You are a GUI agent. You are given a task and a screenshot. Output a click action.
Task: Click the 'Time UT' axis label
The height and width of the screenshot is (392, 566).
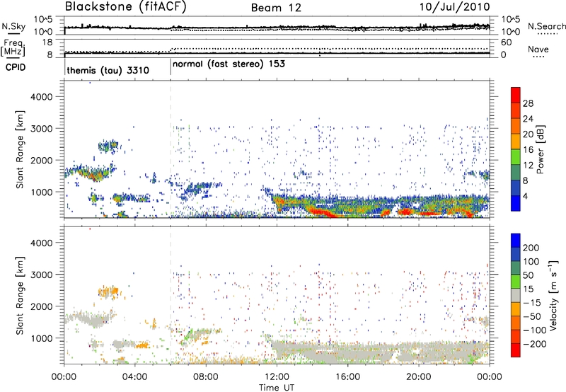tap(277, 388)
